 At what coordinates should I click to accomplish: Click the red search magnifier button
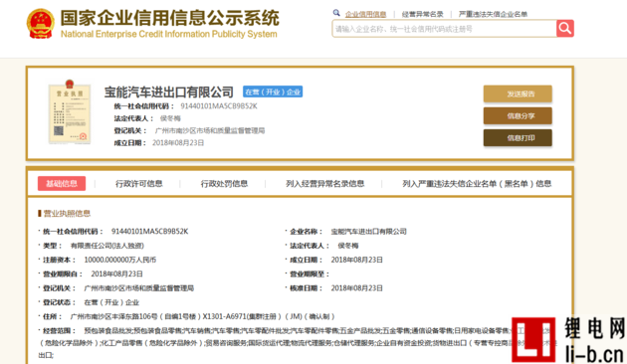[x=565, y=29]
